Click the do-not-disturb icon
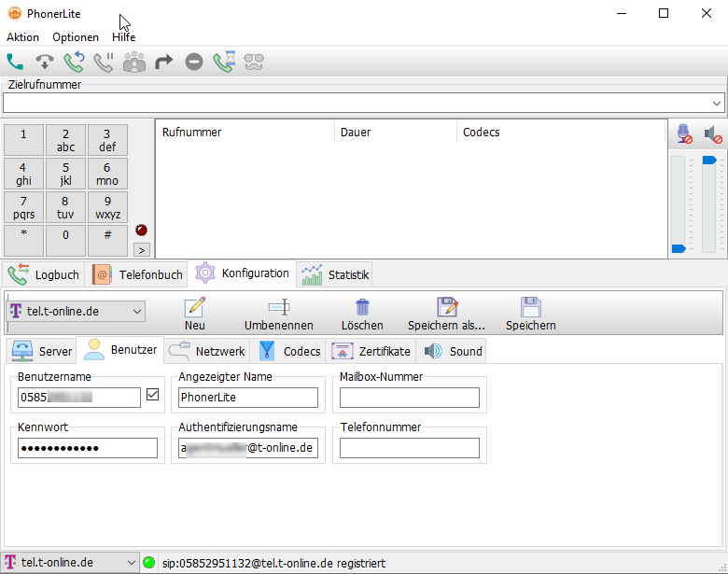The height and width of the screenshot is (574, 728). pyautogui.click(x=193, y=63)
